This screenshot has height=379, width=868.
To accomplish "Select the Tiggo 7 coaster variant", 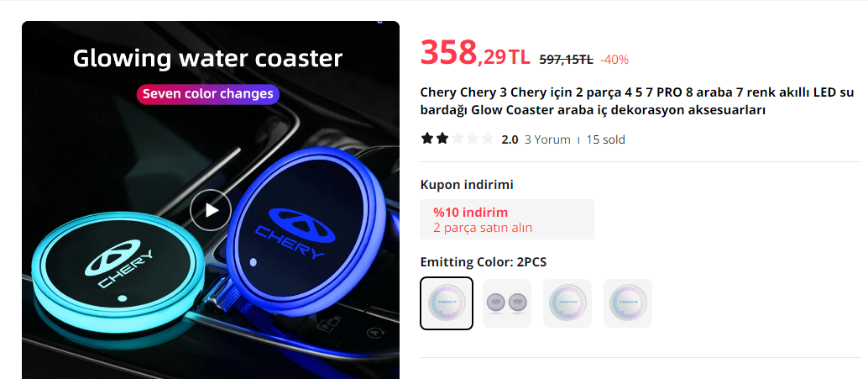I will pos(447,303).
